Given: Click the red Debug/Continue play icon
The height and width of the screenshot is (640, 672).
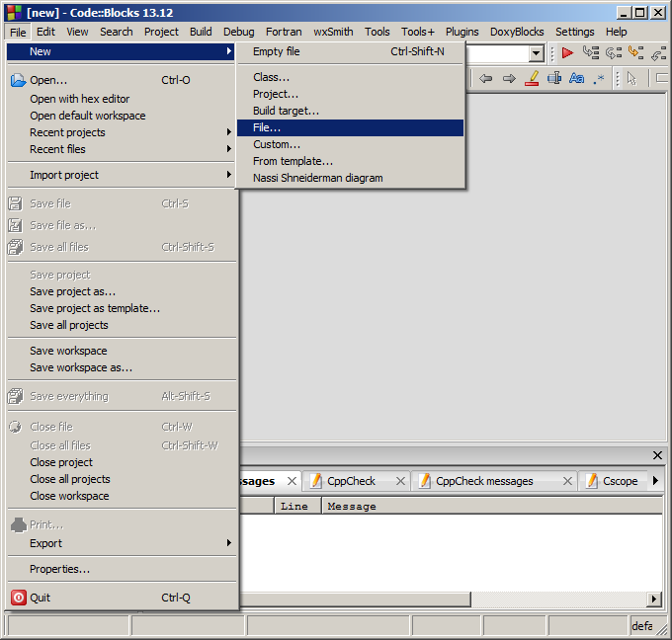Looking at the screenshot, I should point(568,53).
